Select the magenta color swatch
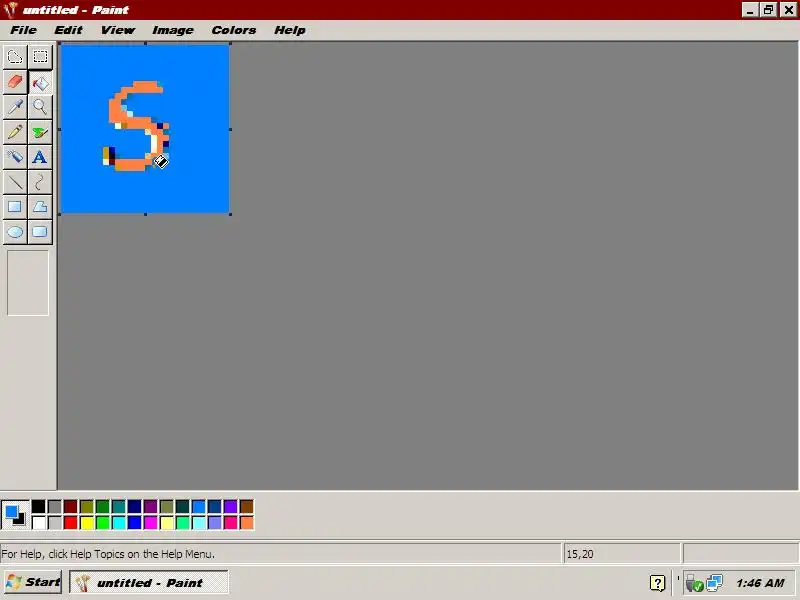This screenshot has width=800, height=600. tap(151, 522)
